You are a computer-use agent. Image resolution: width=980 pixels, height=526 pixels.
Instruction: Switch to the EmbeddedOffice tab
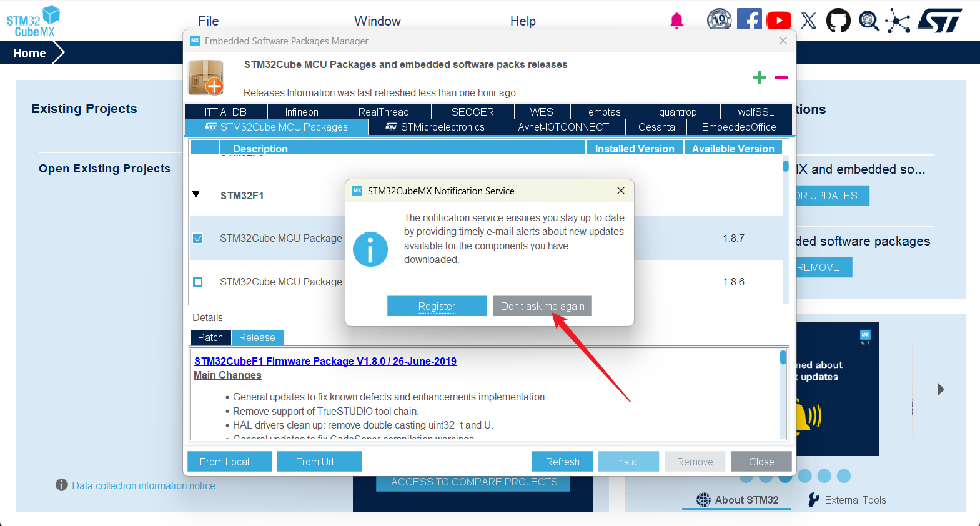pyautogui.click(x=739, y=127)
